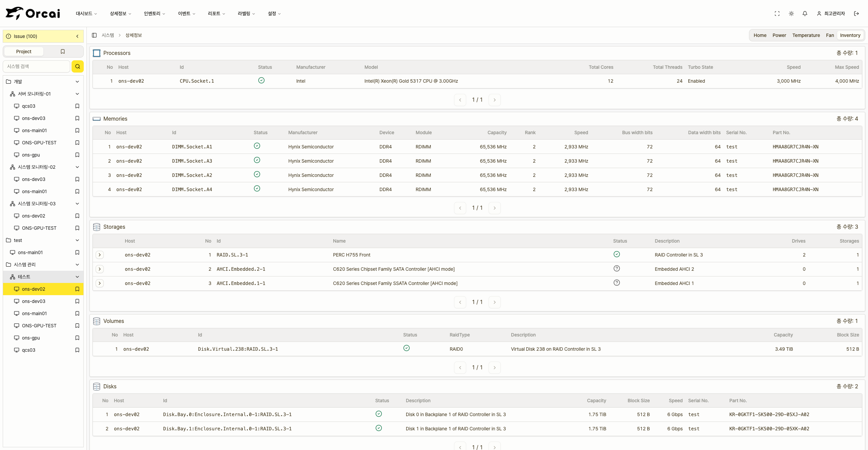The width and height of the screenshot is (868, 450).
Task: Bookmark the qcs03 system under 서버 모니터링-01
Action: (77, 106)
